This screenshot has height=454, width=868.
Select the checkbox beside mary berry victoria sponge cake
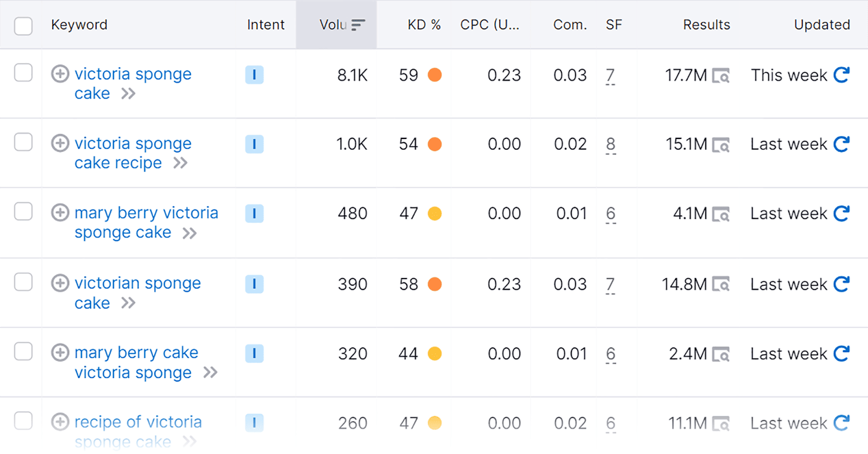coord(23,211)
